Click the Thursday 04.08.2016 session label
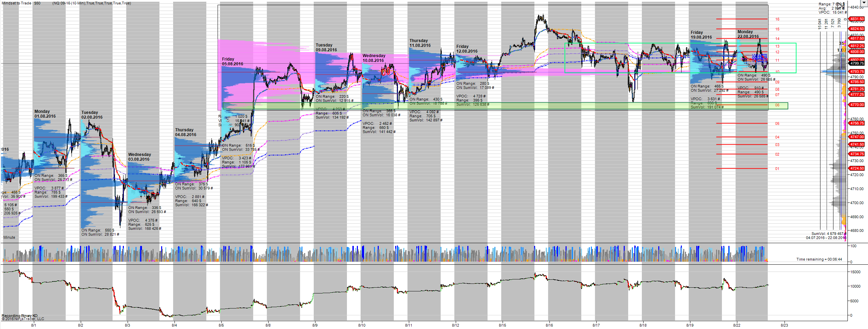Viewport: 868px width, 329px height. click(186, 132)
